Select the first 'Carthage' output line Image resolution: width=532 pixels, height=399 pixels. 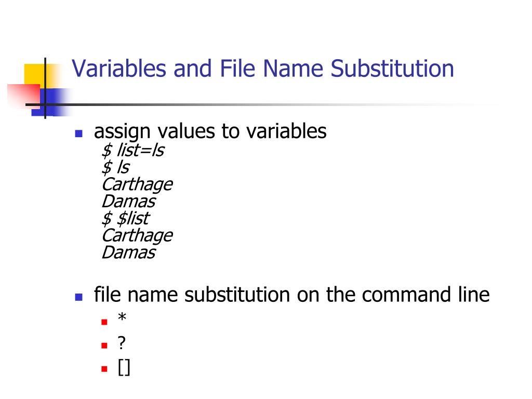137,184
